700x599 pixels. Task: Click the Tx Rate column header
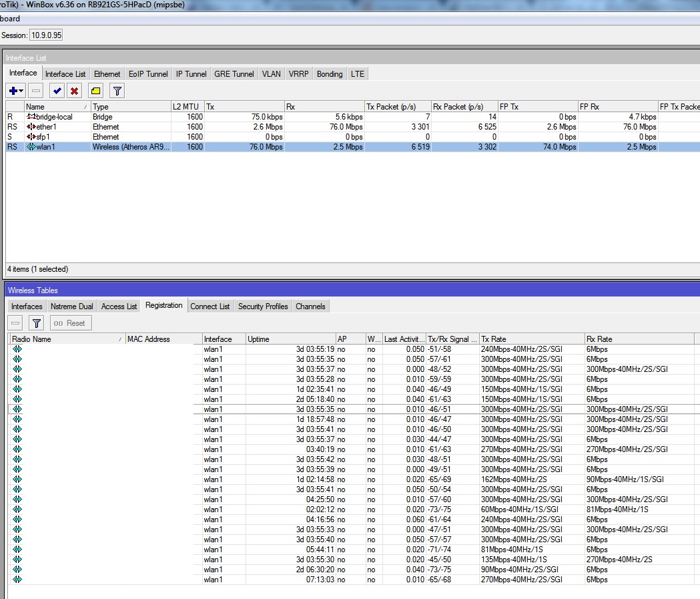coord(532,339)
